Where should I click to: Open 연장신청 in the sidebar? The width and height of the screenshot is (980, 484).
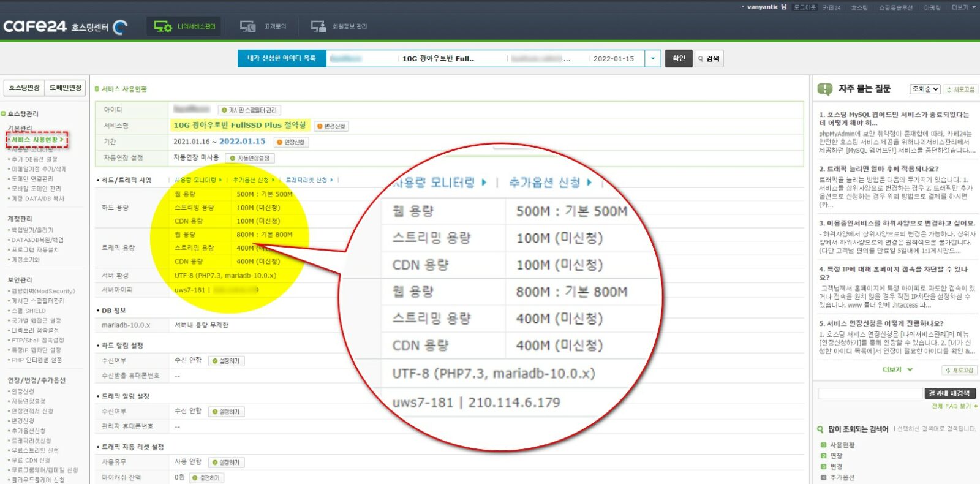click(x=23, y=391)
